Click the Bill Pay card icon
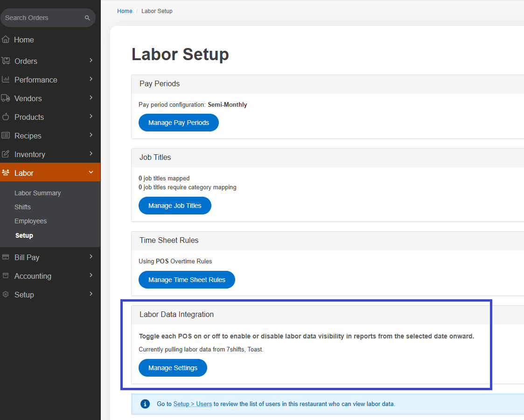 (x=6, y=257)
